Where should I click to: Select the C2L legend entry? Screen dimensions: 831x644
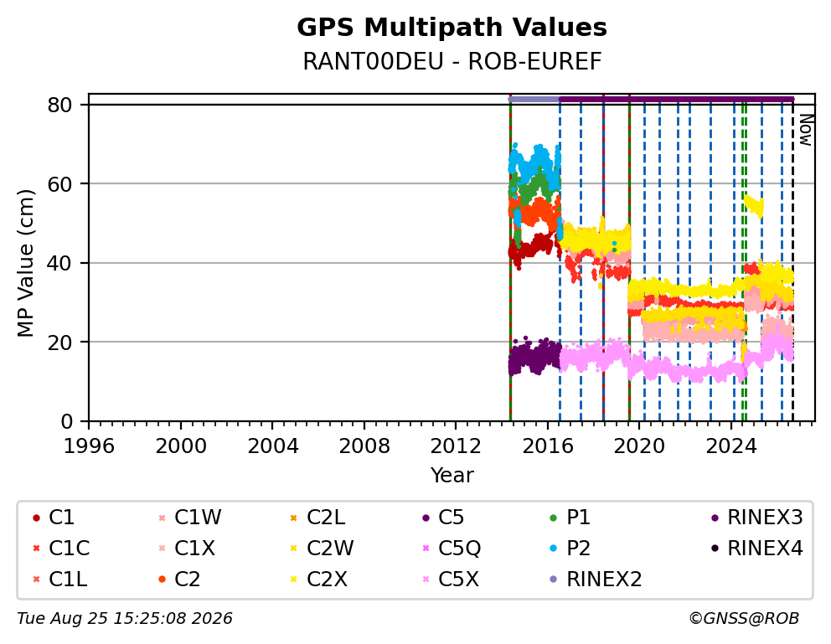317,518
